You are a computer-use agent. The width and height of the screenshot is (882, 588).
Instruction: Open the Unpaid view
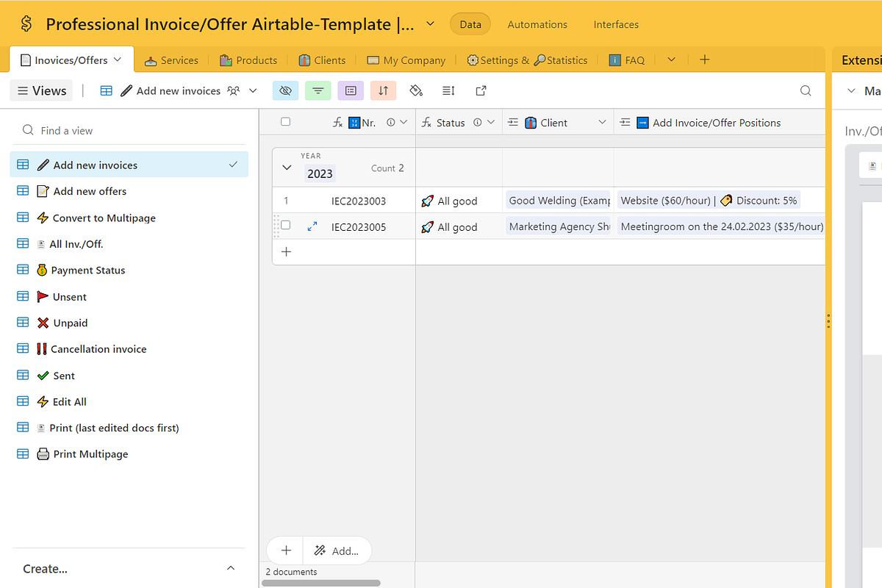click(x=129, y=323)
